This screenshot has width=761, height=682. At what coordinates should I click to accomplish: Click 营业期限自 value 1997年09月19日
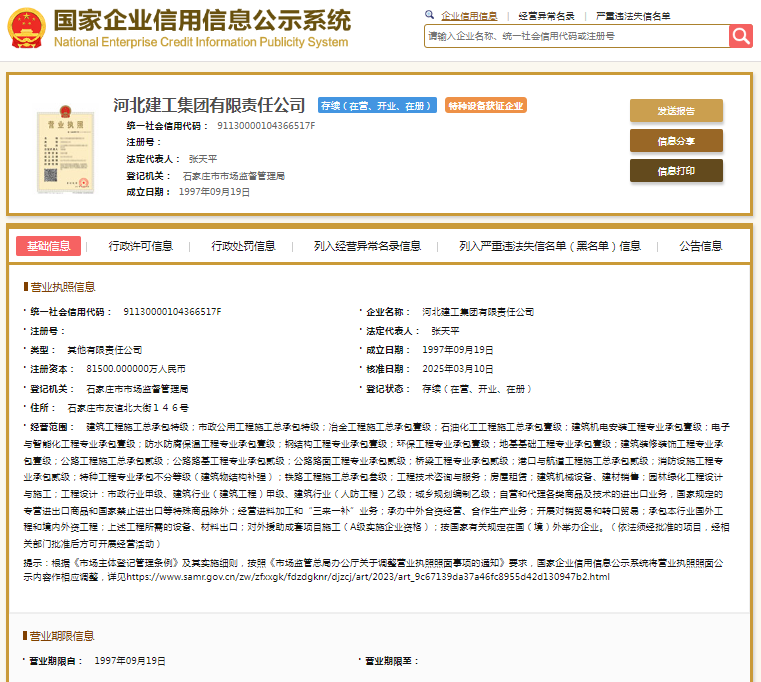tap(130, 661)
